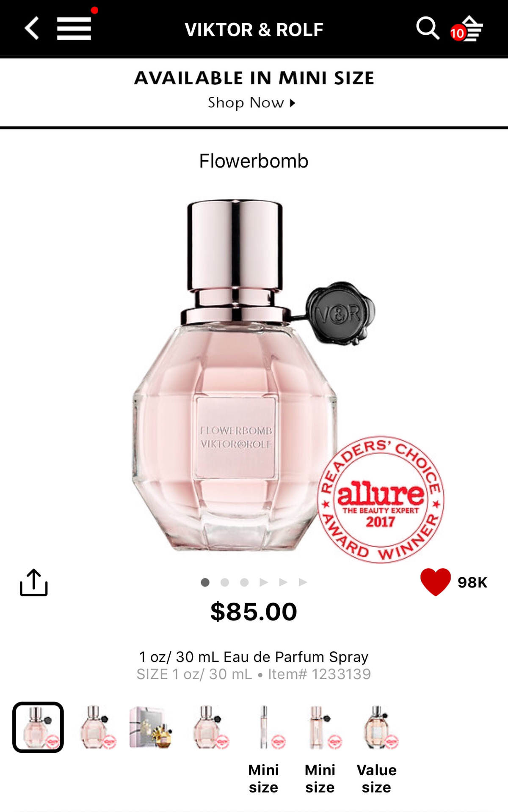The height and width of the screenshot is (812, 508).
Task: Select the highlighted first bottle thumbnail
Action: click(38, 727)
